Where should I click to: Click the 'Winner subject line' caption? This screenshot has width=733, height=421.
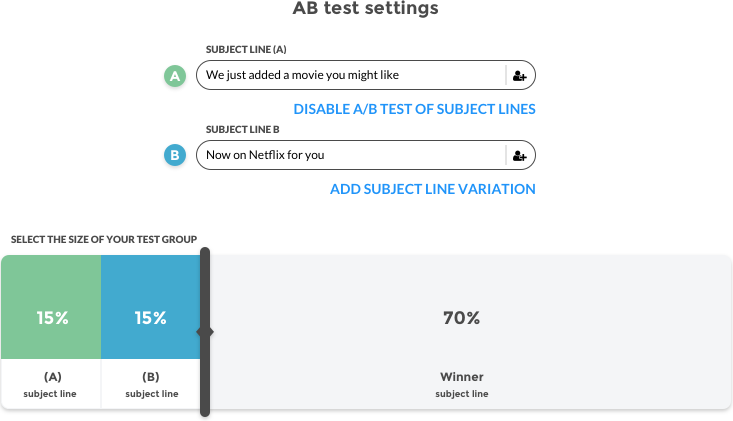(x=461, y=384)
